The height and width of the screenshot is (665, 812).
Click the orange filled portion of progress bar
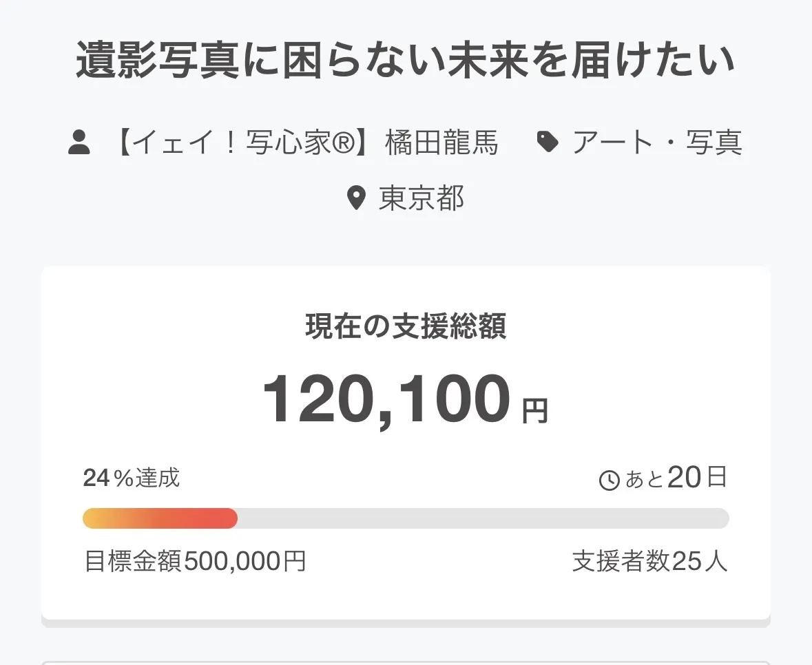click(x=160, y=518)
